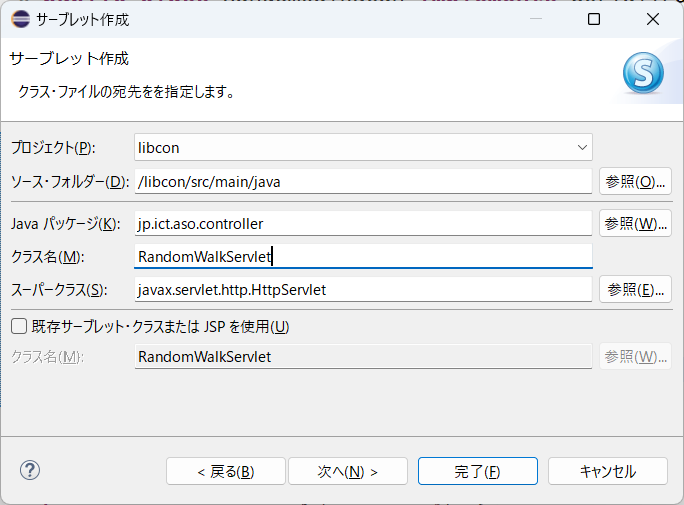Click the help question mark icon
684x505 pixels.
point(30,470)
